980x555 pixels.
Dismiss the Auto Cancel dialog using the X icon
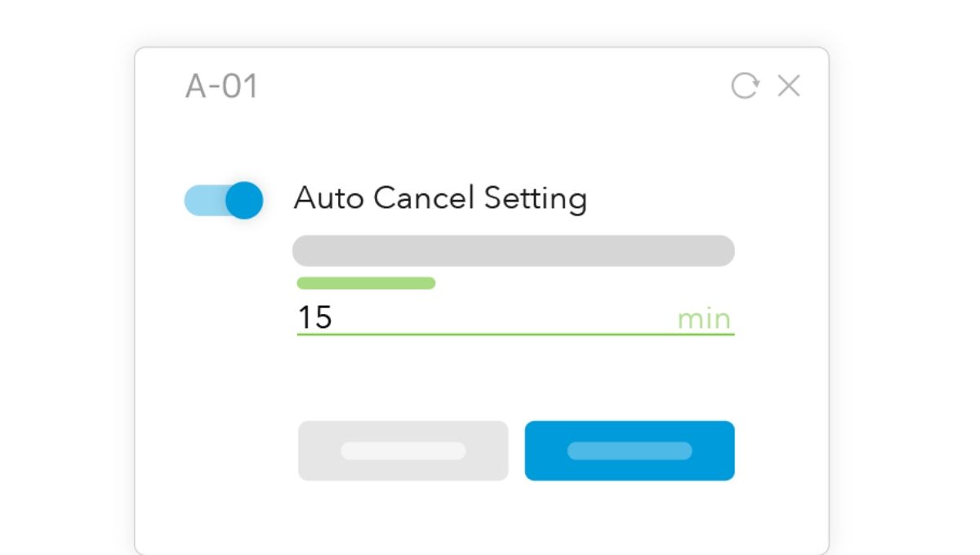tap(789, 86)
